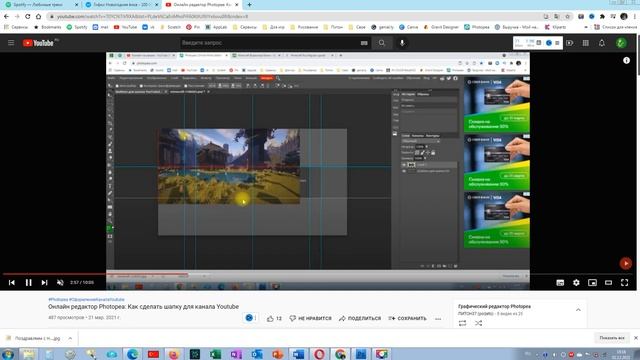Open YouTube apps grid menu
640x360 pixels.
(x=586, y=43)
